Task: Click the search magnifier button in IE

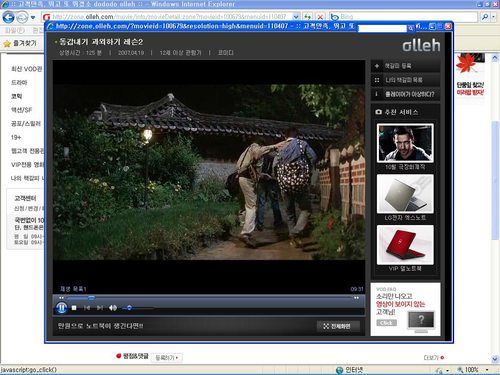Action: 485,16
